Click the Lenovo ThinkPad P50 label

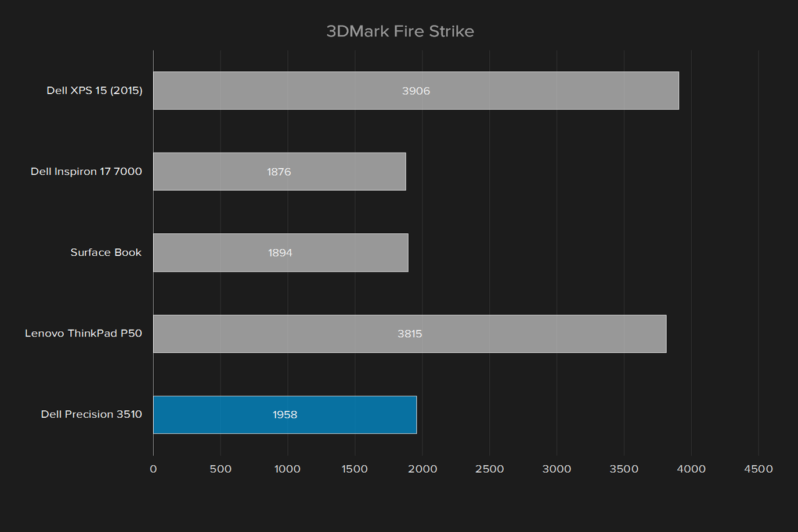coord(84,333)
